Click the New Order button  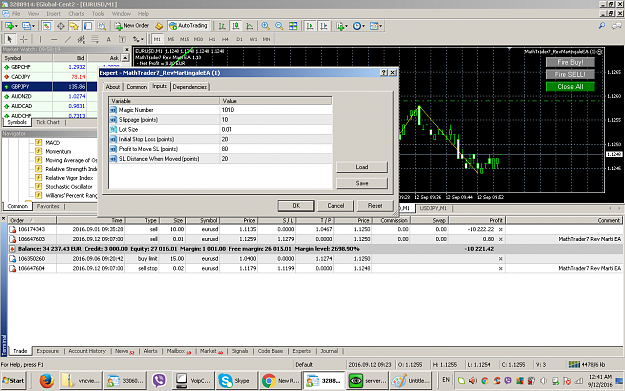click(132, 26)
